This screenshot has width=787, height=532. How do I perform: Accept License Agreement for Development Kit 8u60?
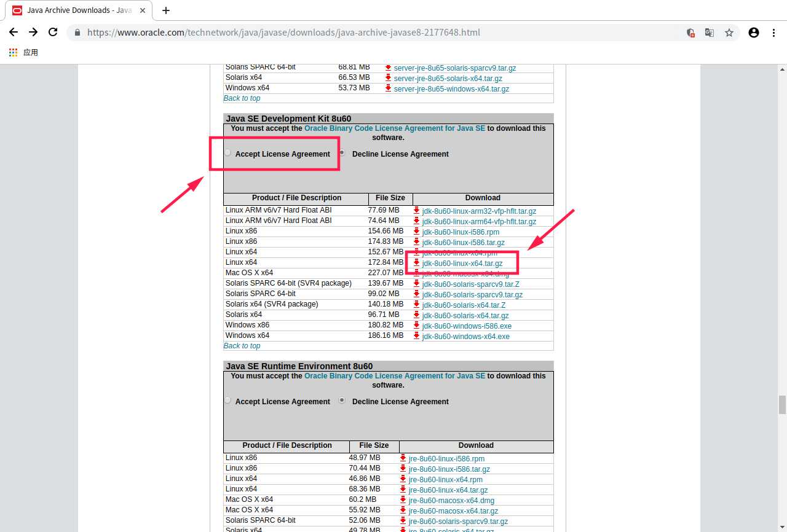coord(228,152)
